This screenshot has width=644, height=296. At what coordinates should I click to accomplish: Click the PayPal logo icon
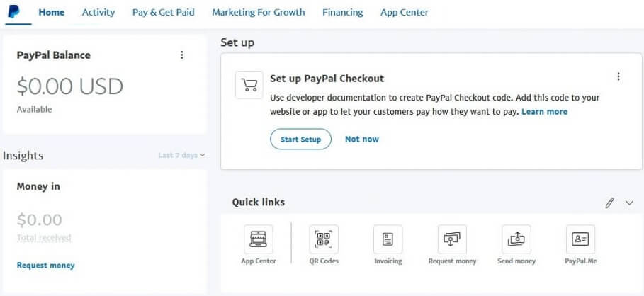pyautogui.click(x=13, y=12)
